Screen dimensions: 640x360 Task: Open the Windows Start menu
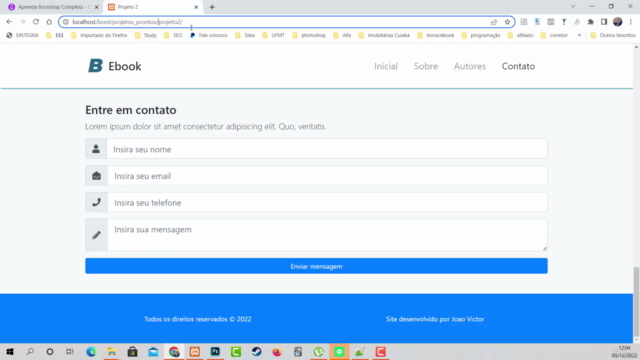(10, 351)
